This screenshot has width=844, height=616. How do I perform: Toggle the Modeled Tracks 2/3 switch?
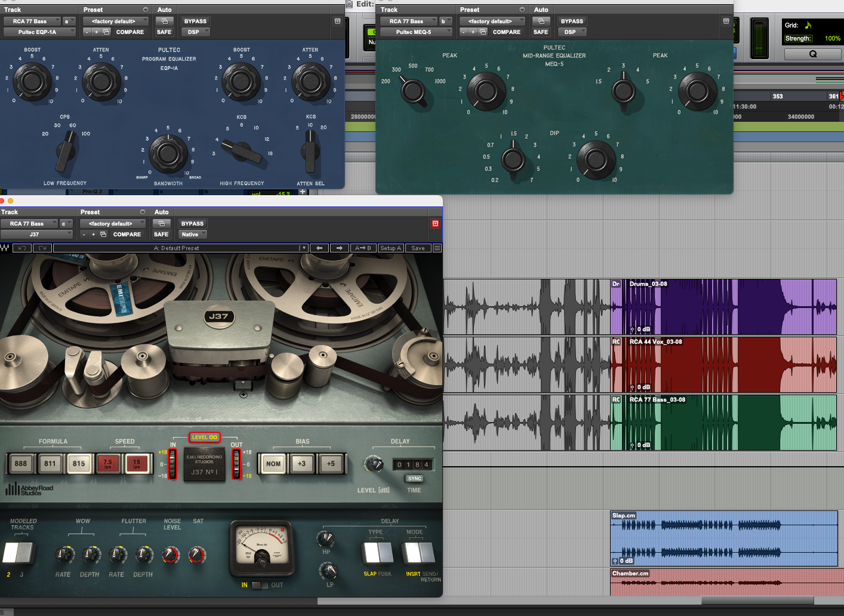[x=18, y=553]
